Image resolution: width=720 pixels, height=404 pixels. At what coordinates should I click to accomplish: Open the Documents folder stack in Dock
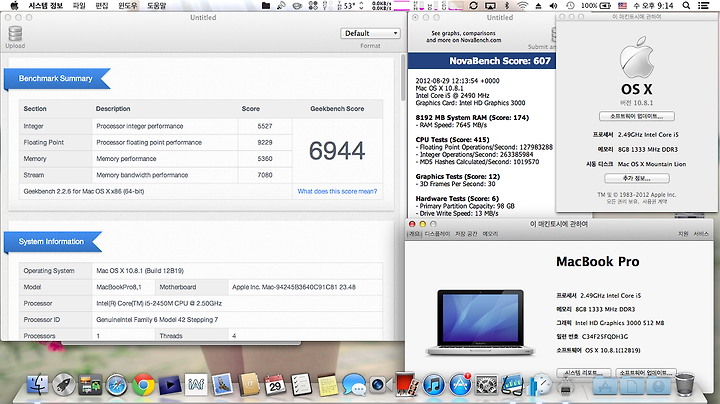(631, 386)
